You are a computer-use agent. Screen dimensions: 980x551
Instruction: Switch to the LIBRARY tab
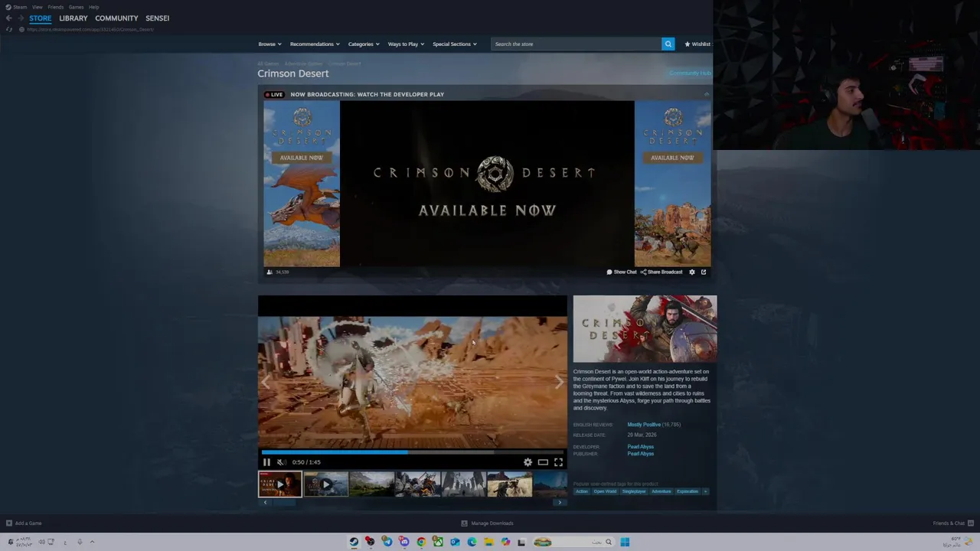(73, 18)
